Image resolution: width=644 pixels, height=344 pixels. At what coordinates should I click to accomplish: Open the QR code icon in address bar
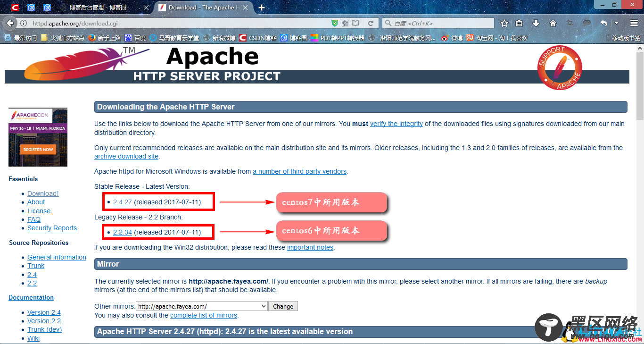pyautogui.click(x=345, y=23)
